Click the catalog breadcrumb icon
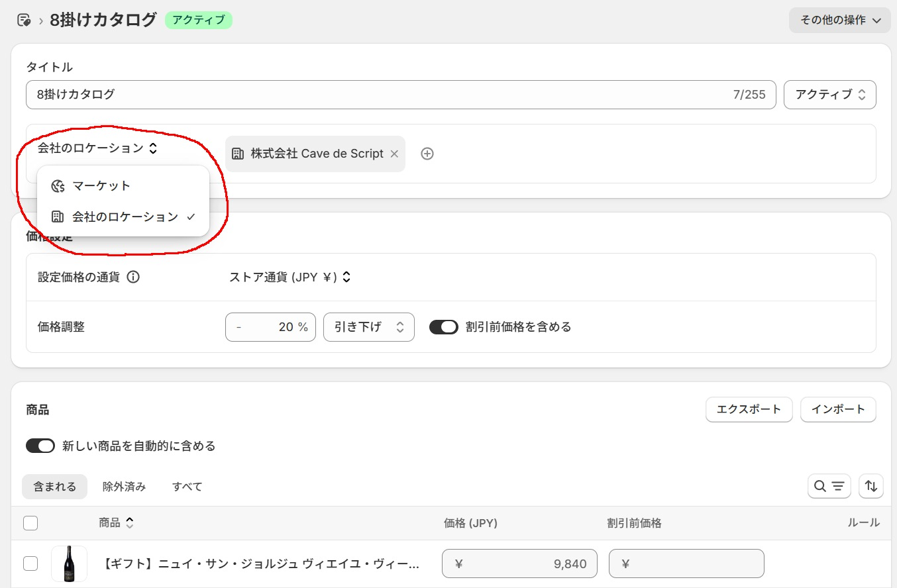The image size is (897, 588). 24,20
